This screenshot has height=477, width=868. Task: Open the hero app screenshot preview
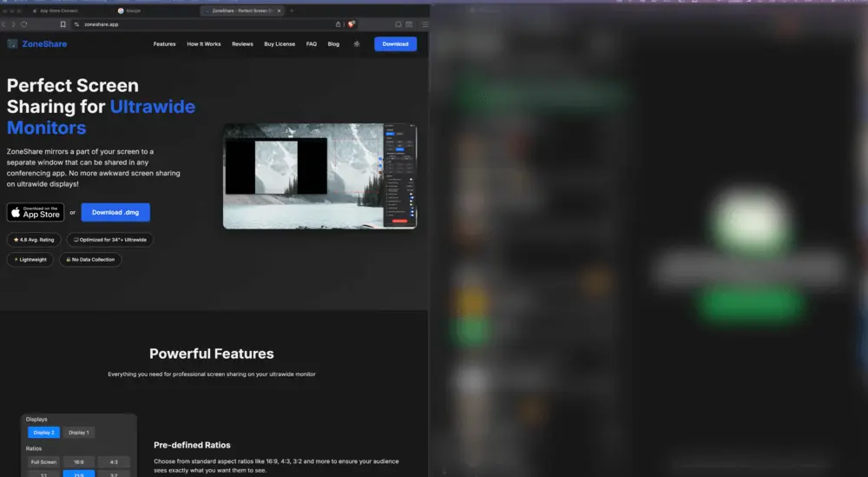point(320,176)
